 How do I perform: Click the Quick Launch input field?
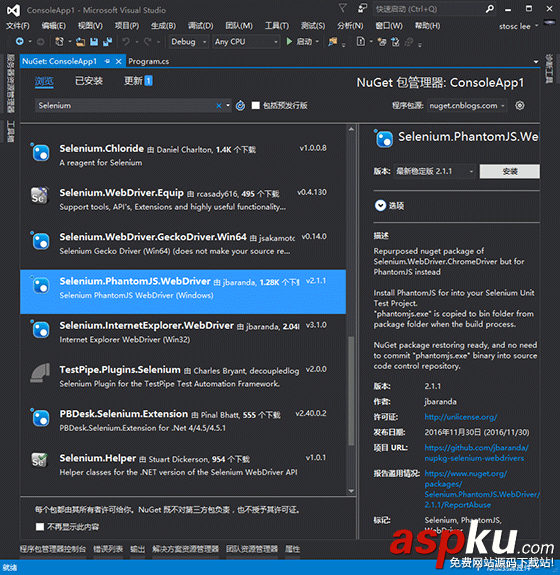(x=428, y=9)
